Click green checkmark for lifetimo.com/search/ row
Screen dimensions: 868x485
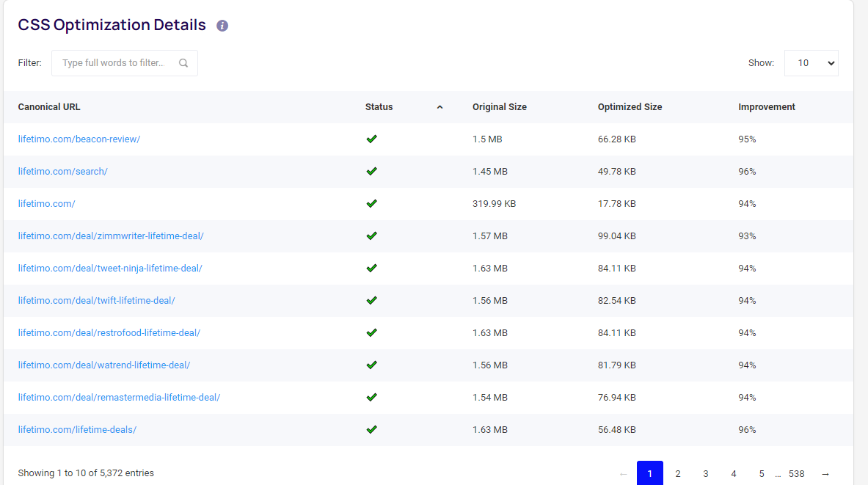[371, 171]
